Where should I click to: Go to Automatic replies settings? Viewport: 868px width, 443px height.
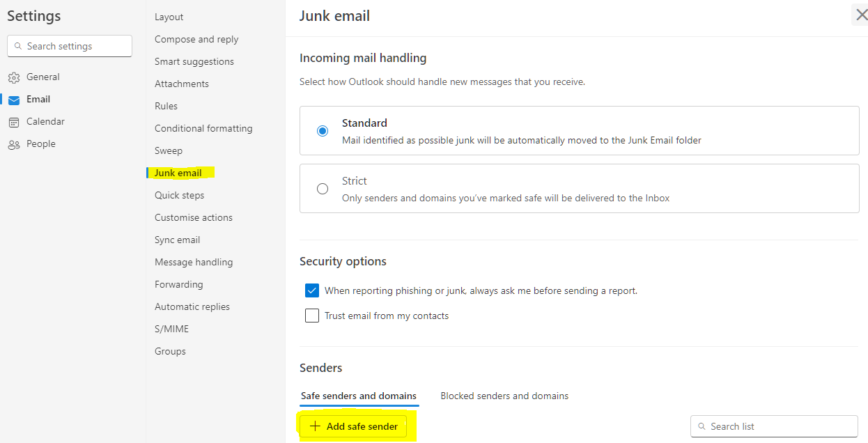pos(192,306)
